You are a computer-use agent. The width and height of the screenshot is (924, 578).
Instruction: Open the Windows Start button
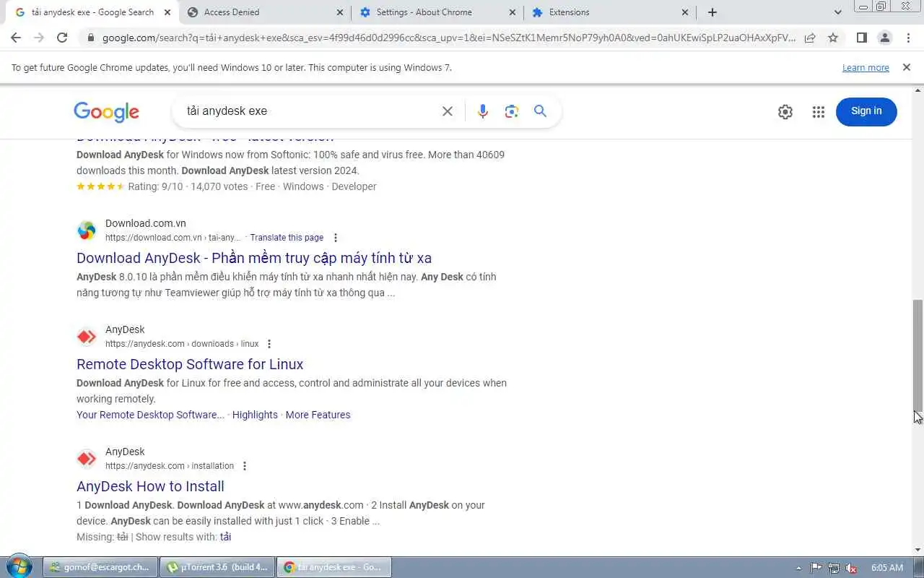19,567
